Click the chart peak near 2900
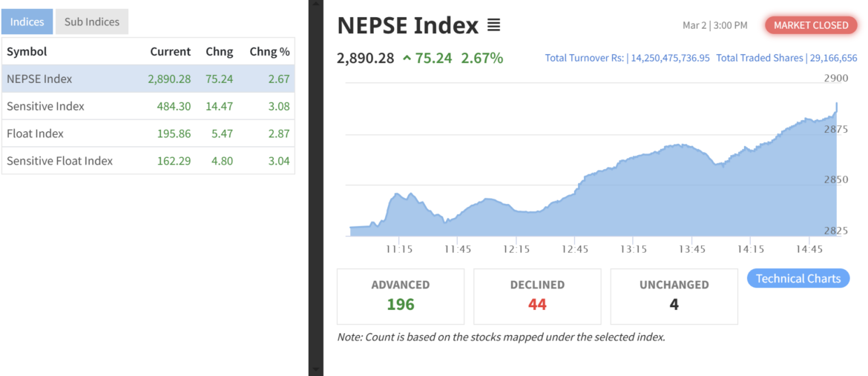This screenshot has width=868, height=376. (x=837, y=104)
